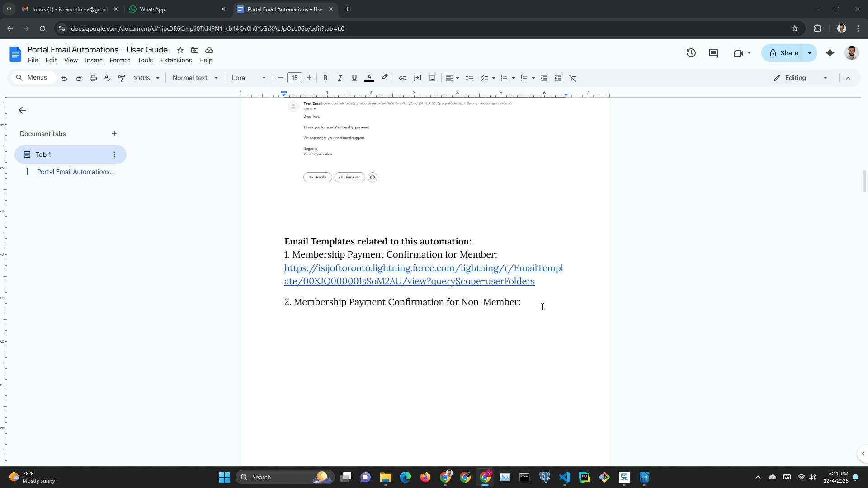Open the Editing mode dropdown
This screenshot has width=868, height=488.
point(801,78)
